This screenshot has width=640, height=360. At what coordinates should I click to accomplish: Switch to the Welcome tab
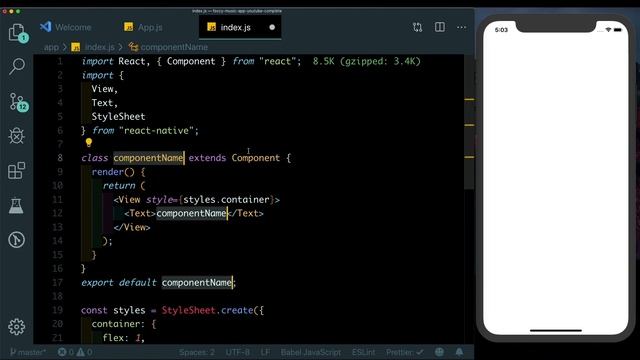66,27
